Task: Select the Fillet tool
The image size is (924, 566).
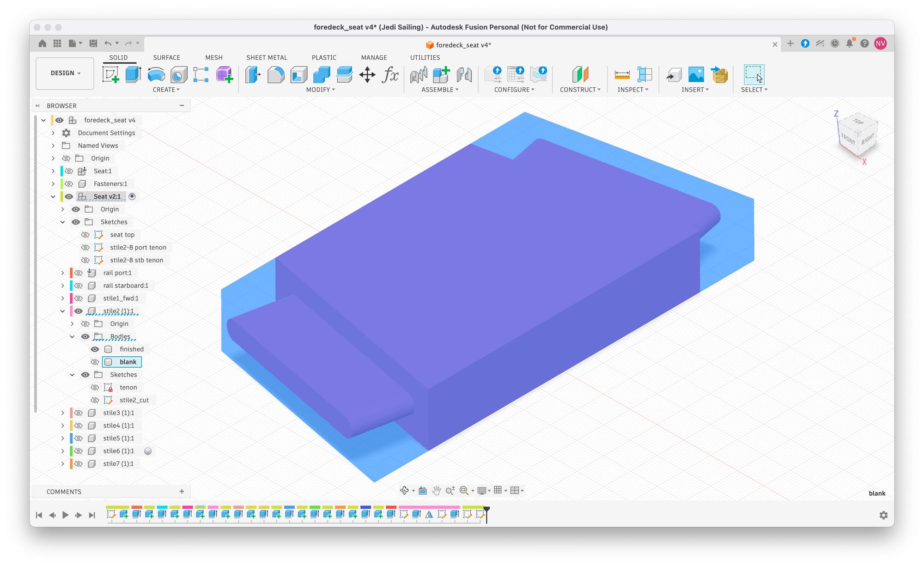Action: pos(276,74)
